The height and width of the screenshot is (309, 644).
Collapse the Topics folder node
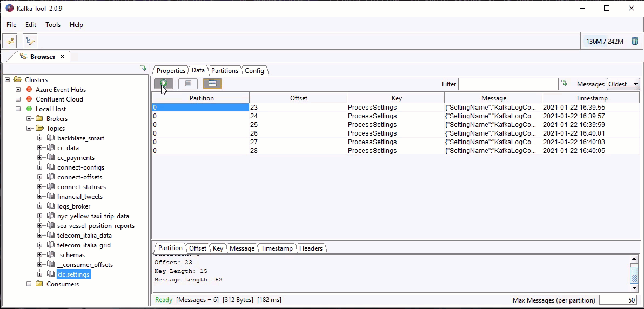pyautogui.click(x=29, y=128)
